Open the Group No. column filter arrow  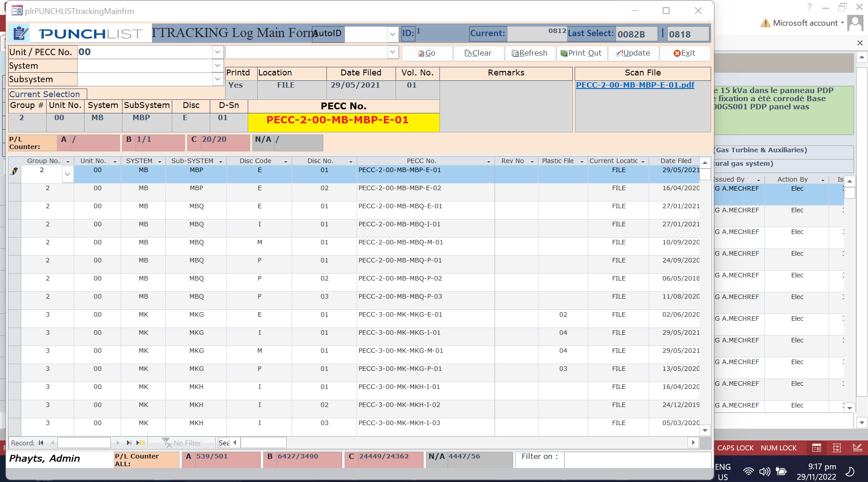tap(68, 161)
